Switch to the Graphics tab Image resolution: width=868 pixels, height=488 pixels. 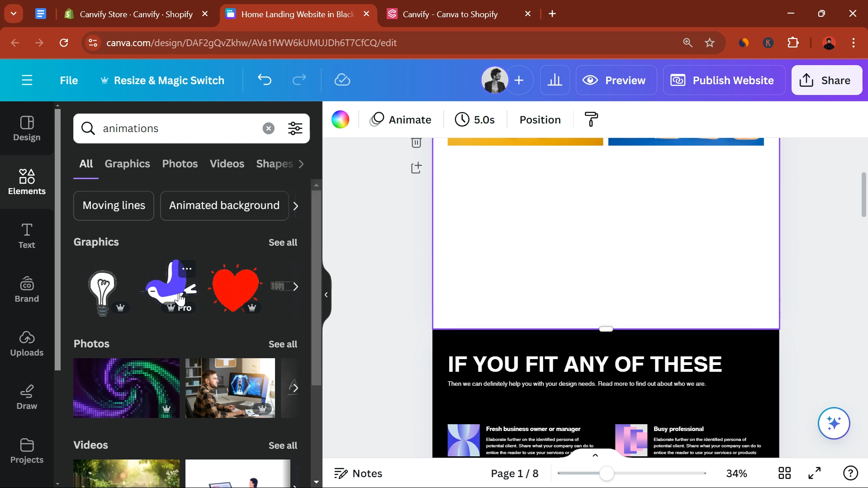(127, 164)
